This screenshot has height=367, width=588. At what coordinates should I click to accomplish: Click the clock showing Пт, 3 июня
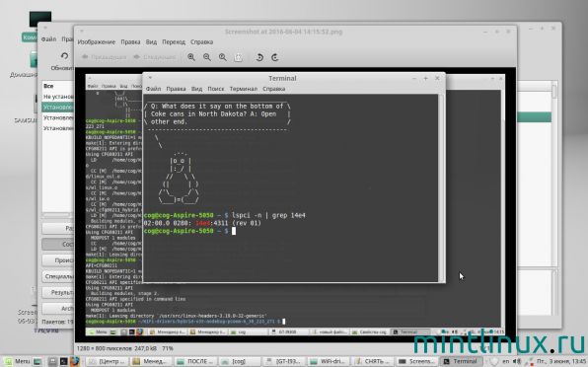[560, 361]
